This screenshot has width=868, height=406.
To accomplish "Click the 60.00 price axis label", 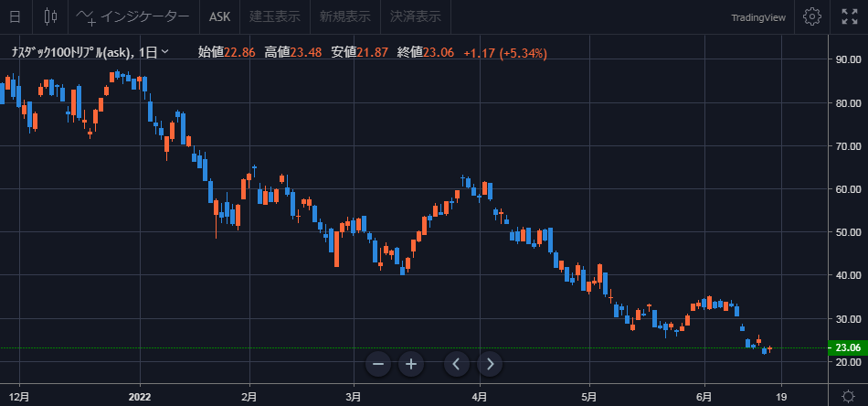I will coord(848,189).
